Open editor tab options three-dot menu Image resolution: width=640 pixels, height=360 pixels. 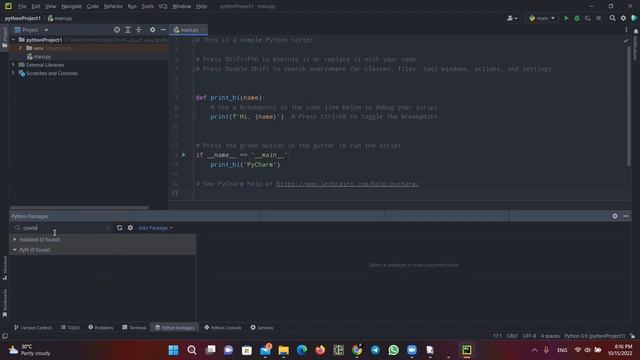(626, 30)
